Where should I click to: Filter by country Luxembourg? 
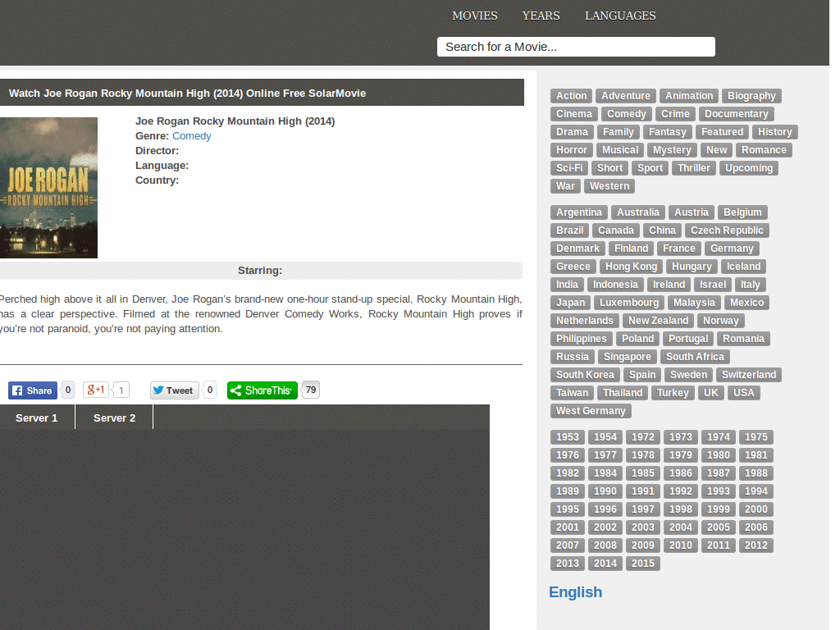(x=629, y=303)
